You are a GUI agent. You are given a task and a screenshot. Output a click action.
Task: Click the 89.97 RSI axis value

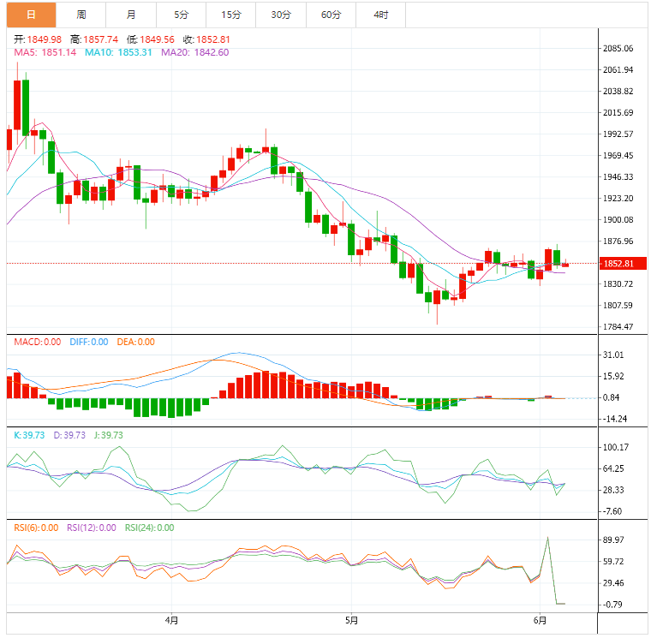point(613,540)
